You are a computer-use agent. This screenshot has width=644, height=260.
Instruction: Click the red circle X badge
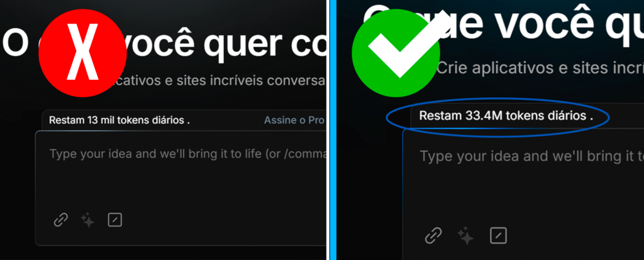[82, 53]
